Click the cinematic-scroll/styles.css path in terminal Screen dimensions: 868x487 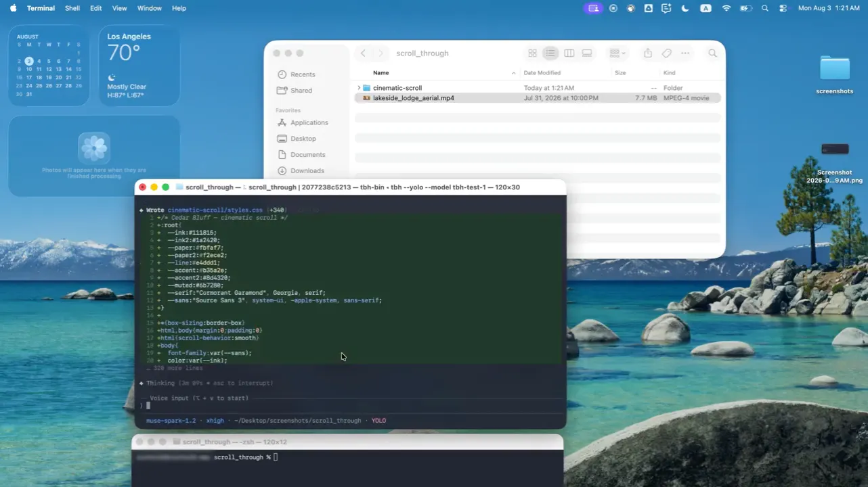(x=215, y=210)
